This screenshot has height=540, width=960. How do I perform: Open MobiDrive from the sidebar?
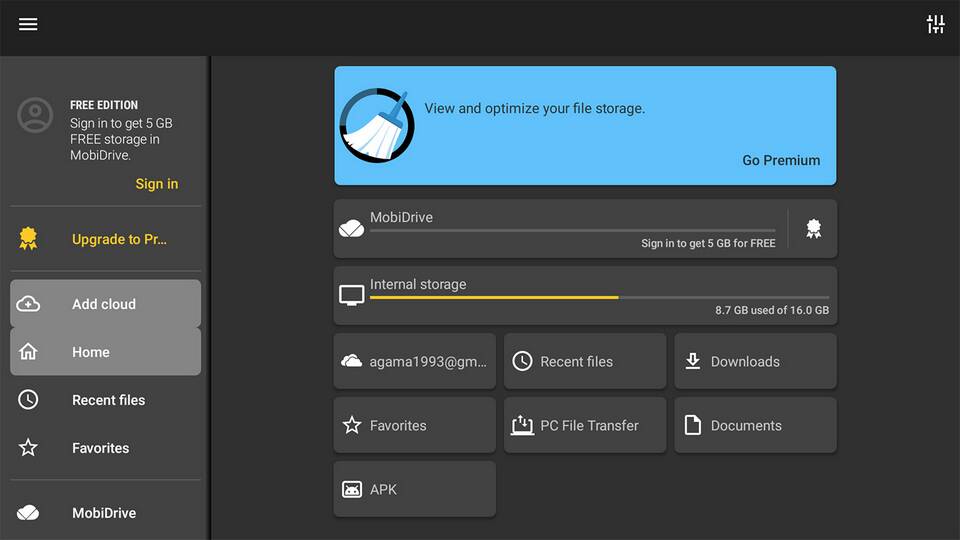point(105,512)
